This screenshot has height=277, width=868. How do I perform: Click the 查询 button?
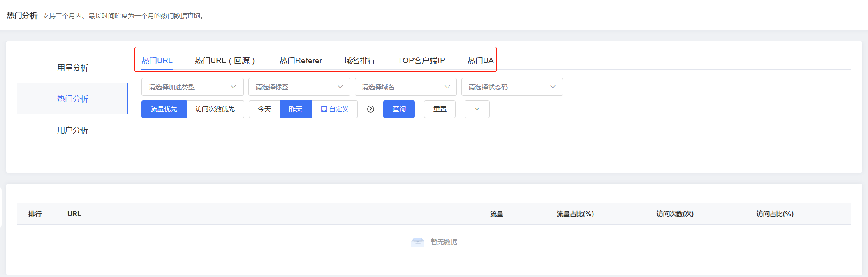click(399, 109)
